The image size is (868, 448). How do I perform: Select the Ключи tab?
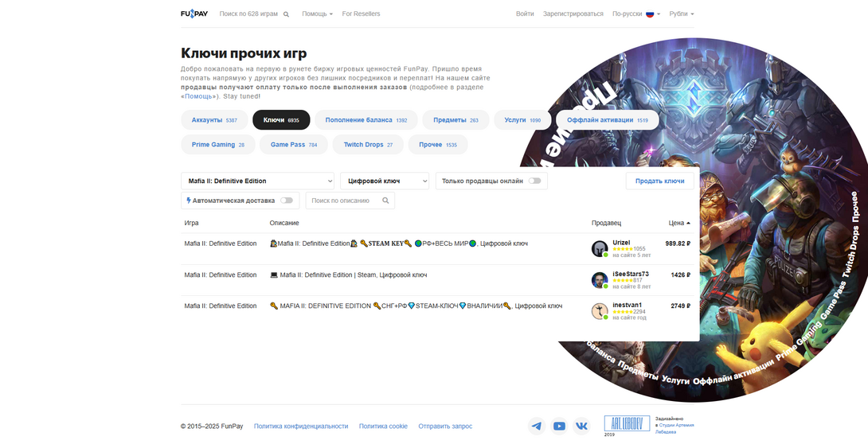(281, 120)
